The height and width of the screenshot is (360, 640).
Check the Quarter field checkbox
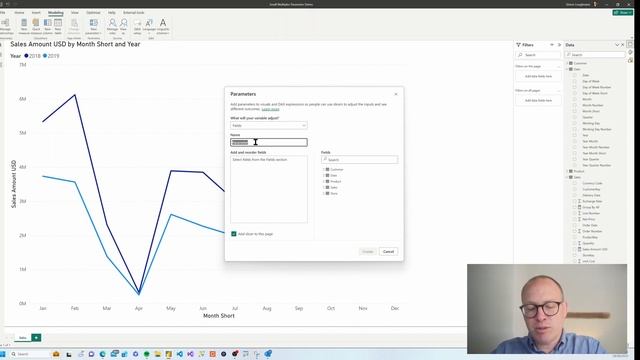(575, 117)
